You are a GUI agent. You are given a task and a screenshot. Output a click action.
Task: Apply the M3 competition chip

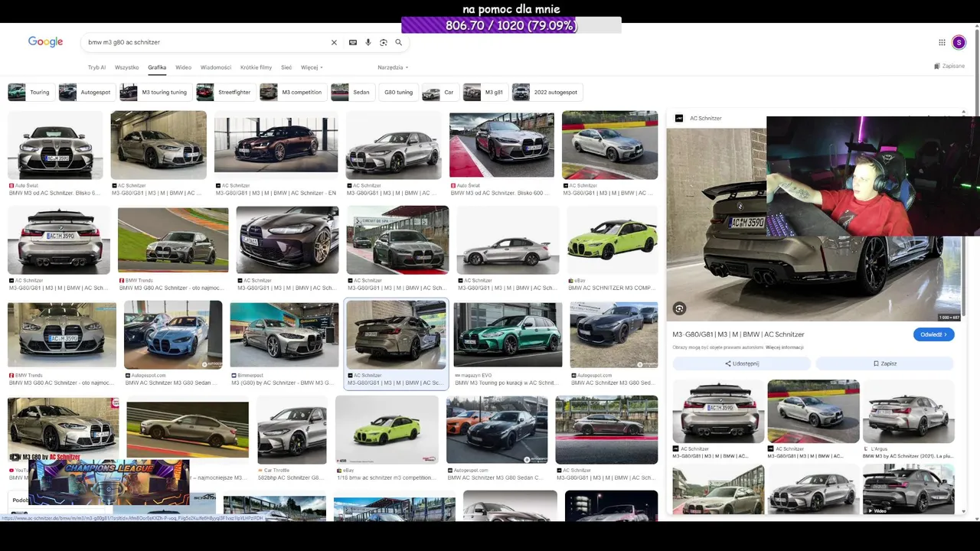point(292,93)
